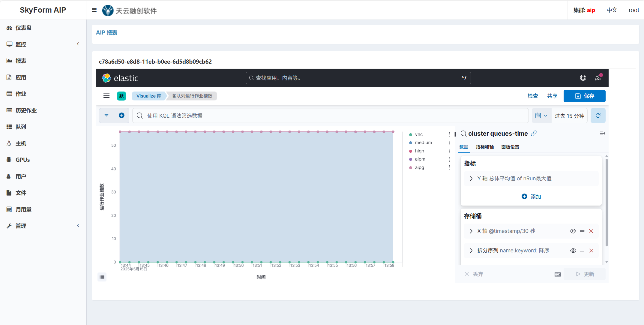
Task: Click the add filter plus icon
Action: click(x=121, y=116)
